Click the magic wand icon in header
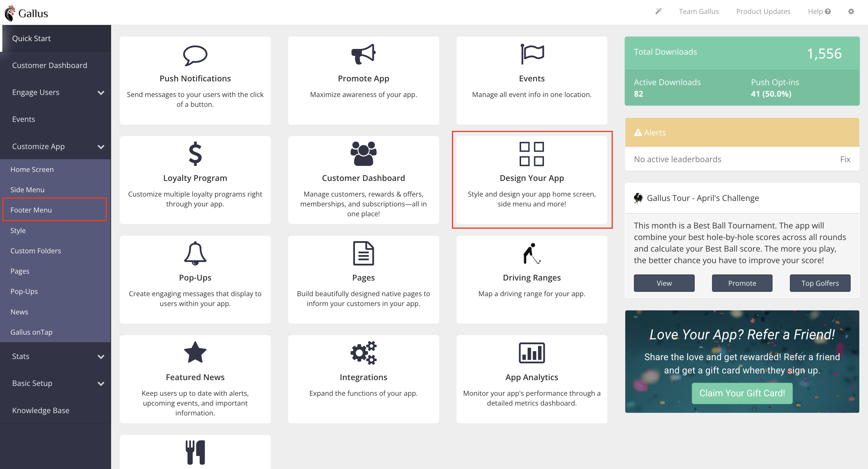 [x=658, y=12]
